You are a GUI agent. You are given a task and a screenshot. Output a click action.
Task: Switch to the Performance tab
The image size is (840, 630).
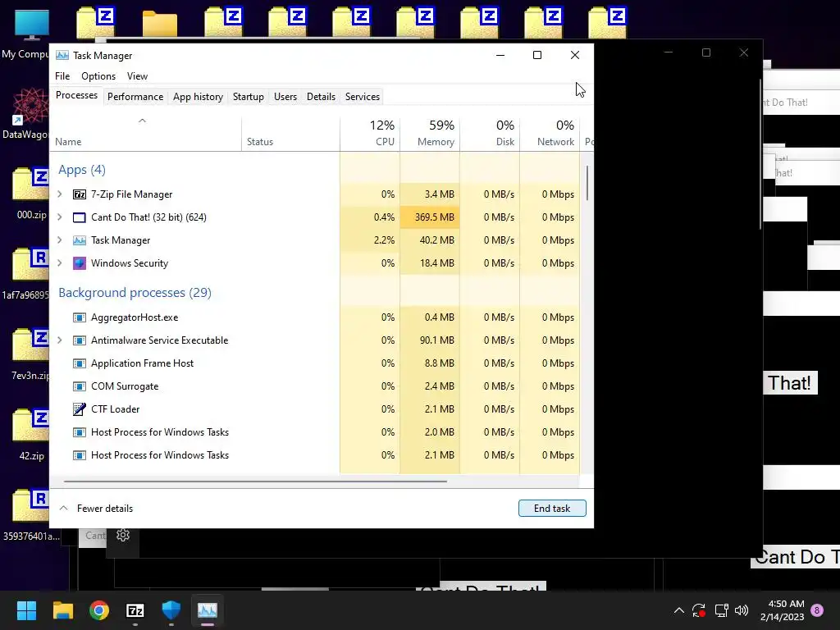[135, 97]
